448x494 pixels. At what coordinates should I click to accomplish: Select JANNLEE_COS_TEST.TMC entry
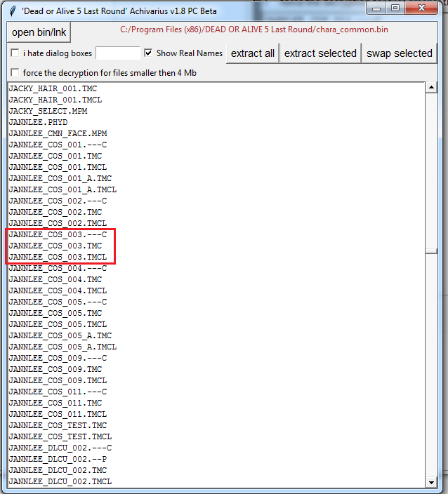coord(58,426)
